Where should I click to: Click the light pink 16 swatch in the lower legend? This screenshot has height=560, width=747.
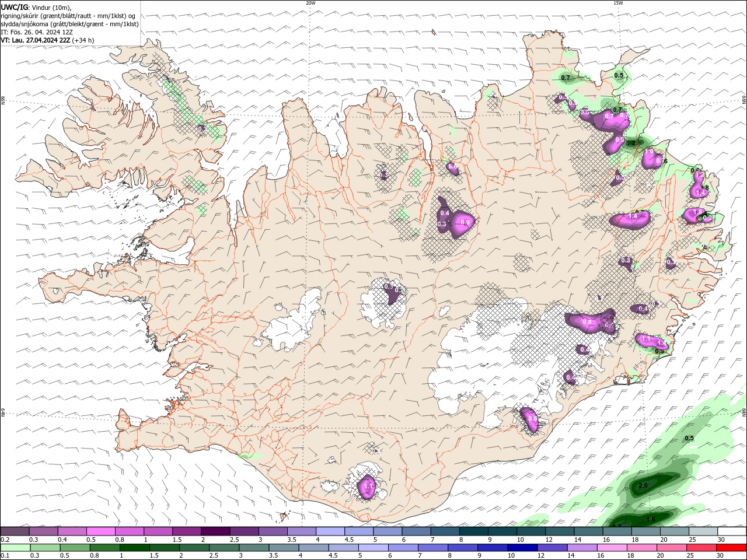[x=612, y=548]
